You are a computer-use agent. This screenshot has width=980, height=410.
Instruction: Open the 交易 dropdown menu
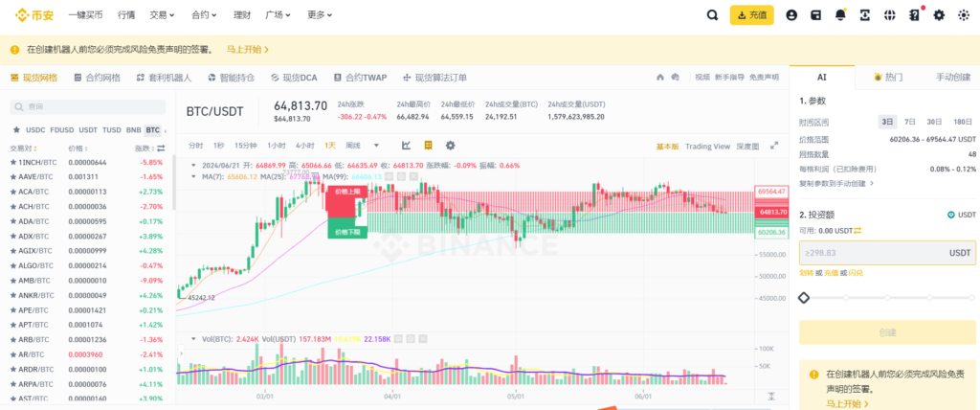pos(162,15)
